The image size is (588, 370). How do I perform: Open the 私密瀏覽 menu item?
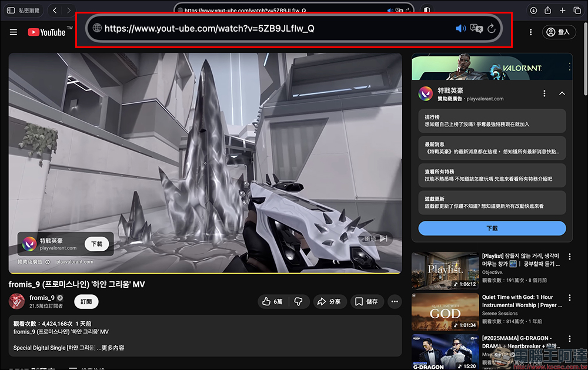click(24, 10)
